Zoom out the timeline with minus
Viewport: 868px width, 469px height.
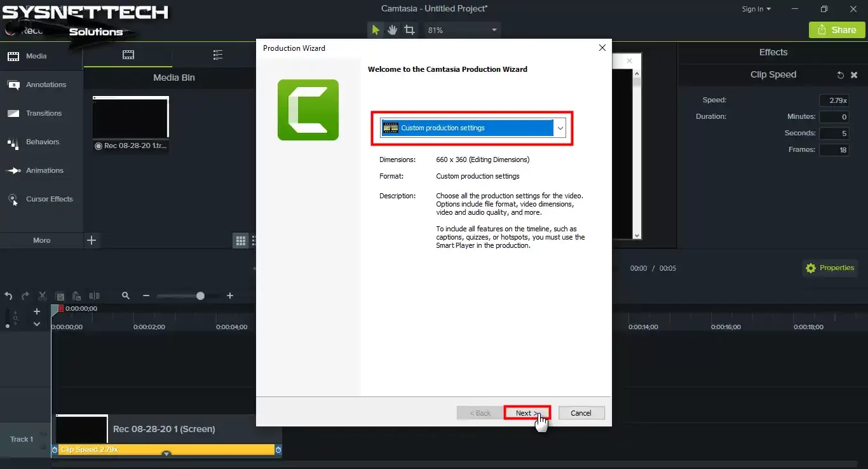pos(146,296)
